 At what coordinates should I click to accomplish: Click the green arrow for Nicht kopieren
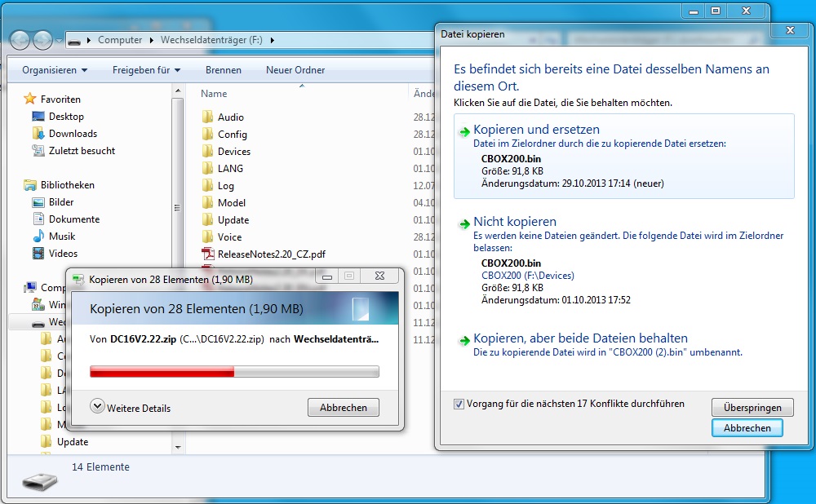pos(464,224)
